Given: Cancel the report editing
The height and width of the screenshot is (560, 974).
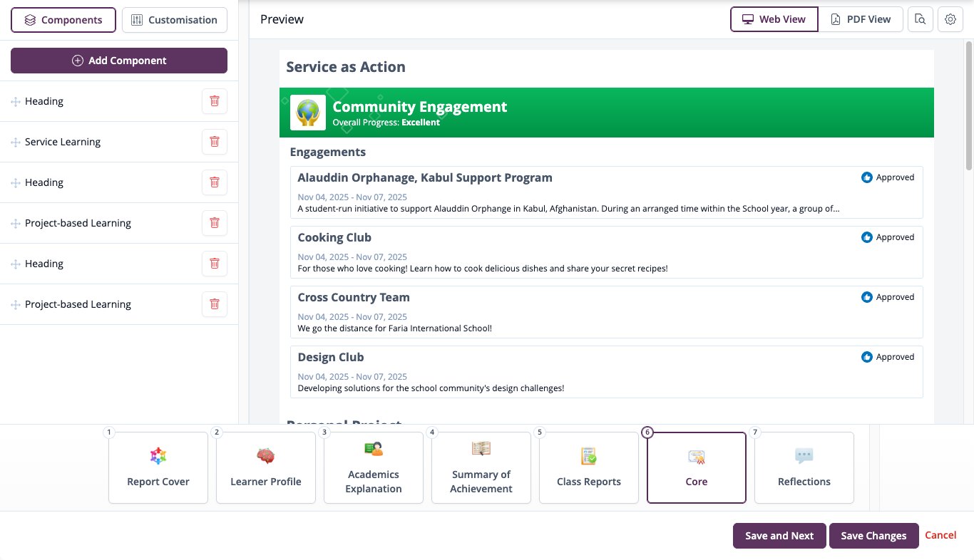Looking at the screenshot, I should (x=940, y=535).
